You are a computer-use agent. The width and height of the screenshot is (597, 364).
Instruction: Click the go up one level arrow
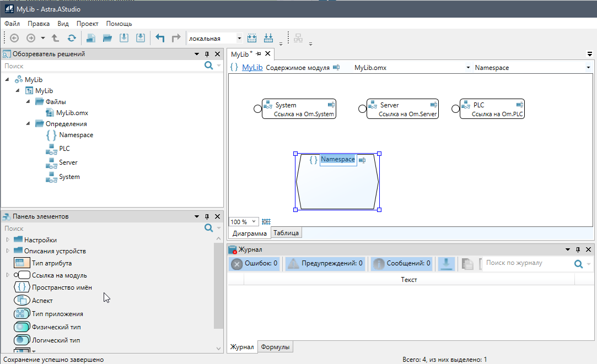point(55,38)
